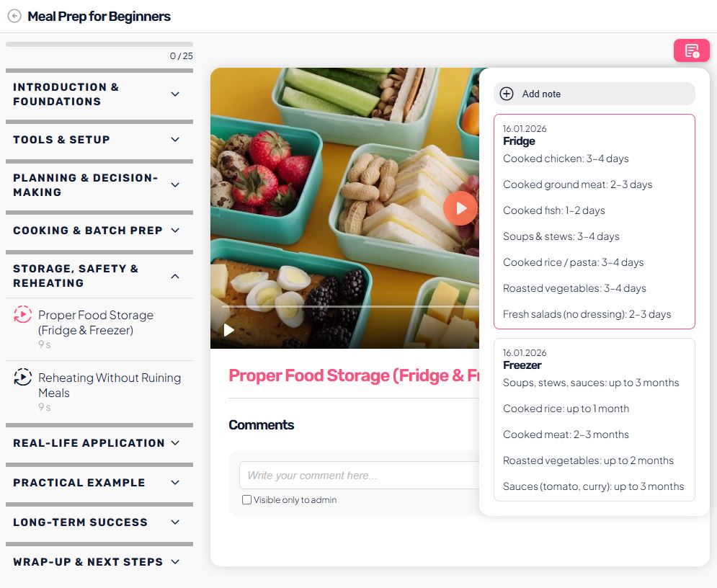Expand the Introduction & Foundations section
The height and width of the screenshot is (588, 717).
click(x=175, y=94)
